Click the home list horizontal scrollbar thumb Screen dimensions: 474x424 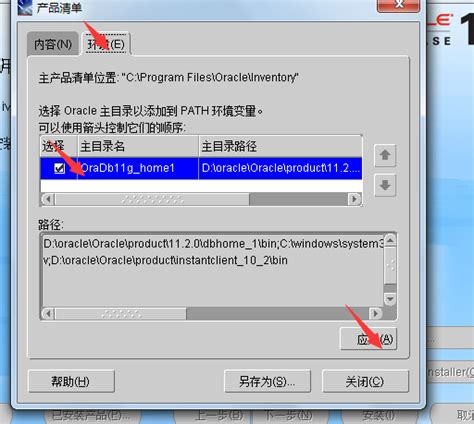point(152,199)
